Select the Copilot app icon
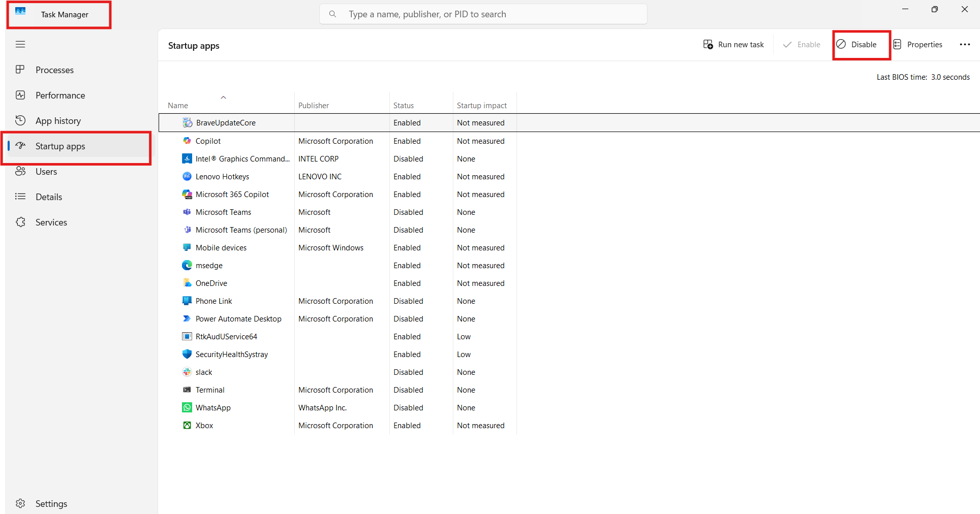Image resolution: width=980 pixels, height=514 pixels. [x=187, y=141]
